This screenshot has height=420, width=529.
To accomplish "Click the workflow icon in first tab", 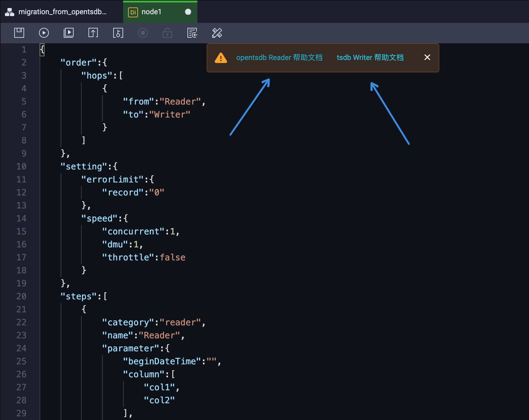I will coord(10,12).
